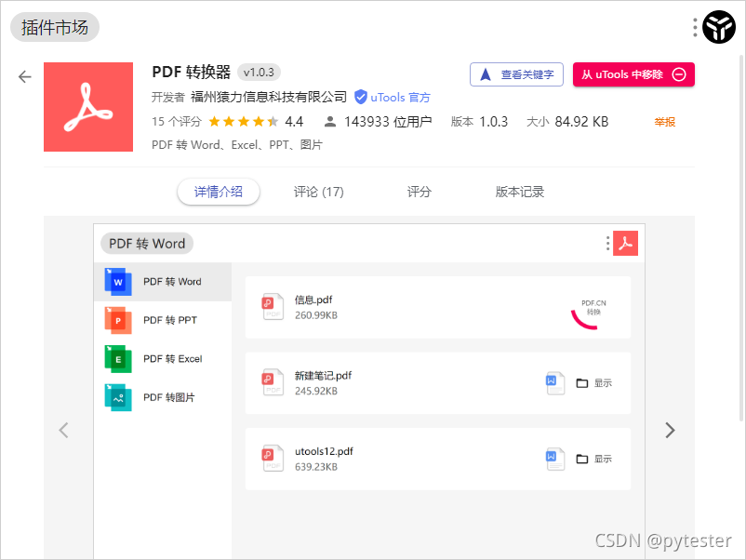Click the 信息.pdf file icon
Viewport: 746px width, 560px height.
273,307
